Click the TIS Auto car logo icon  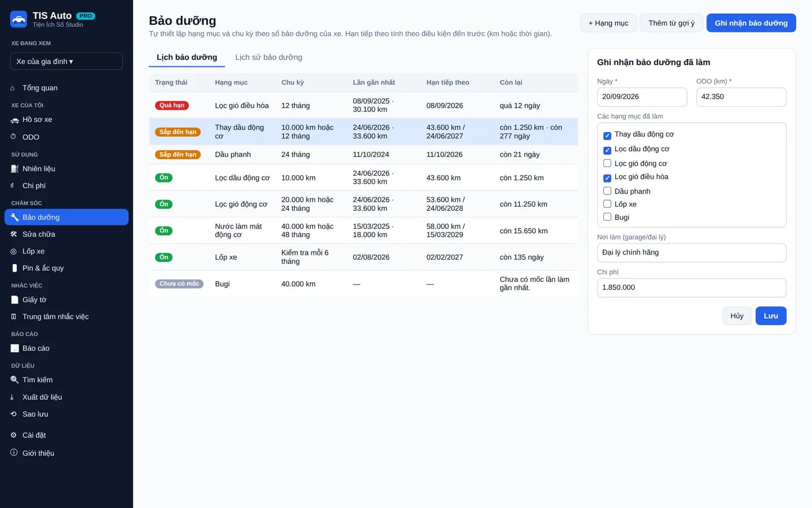pos(19,19)
